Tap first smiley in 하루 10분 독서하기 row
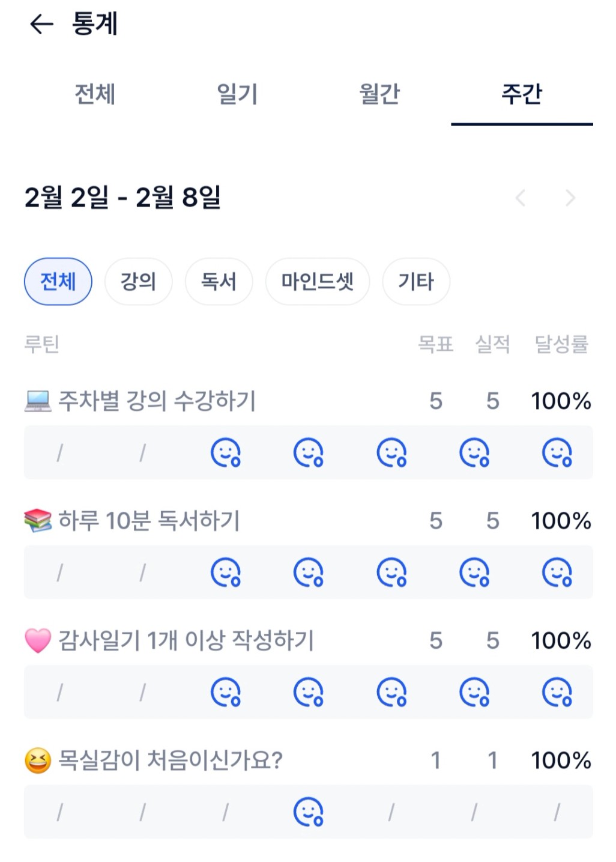This screenshot has height=862, width=616. click(226, 572)
